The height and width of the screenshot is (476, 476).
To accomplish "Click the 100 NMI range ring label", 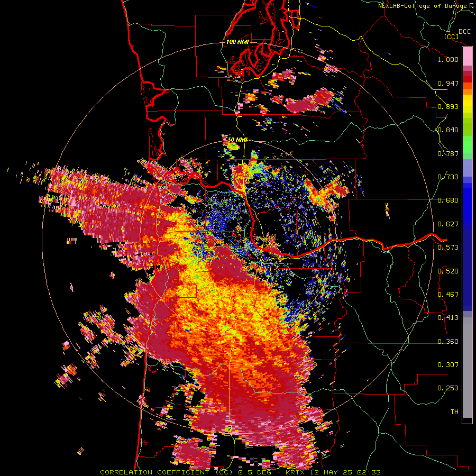I will (x=237, y=42).
